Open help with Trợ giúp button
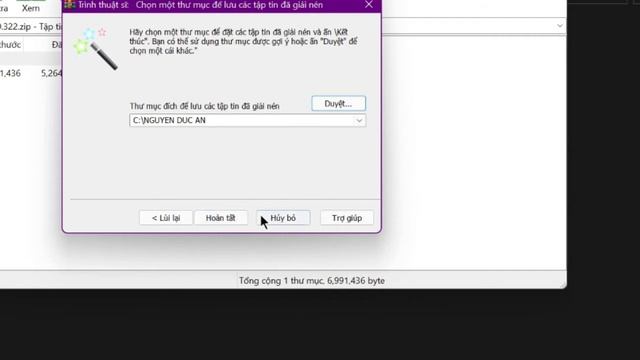This screenshot has height=360, width=640. [347, 218]
